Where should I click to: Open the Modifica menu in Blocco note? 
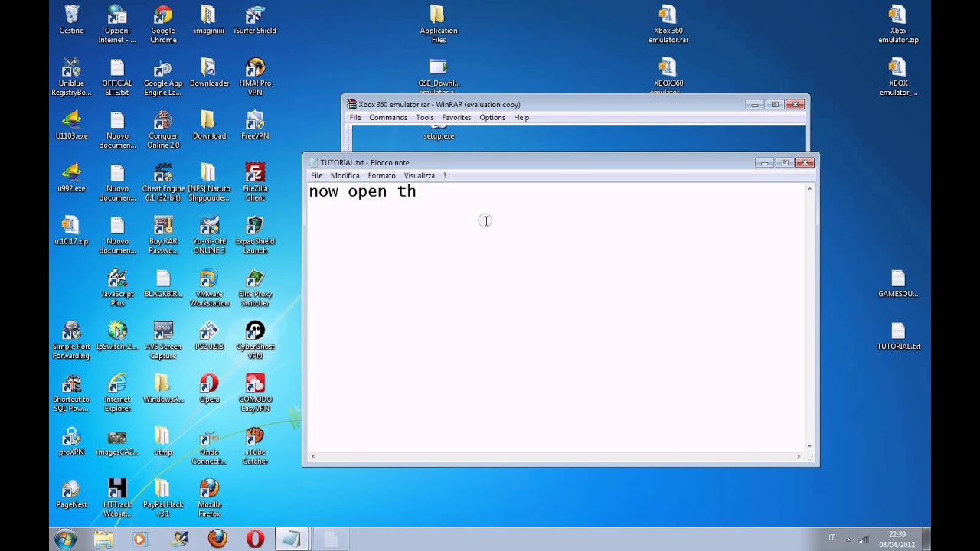[345, 176]
